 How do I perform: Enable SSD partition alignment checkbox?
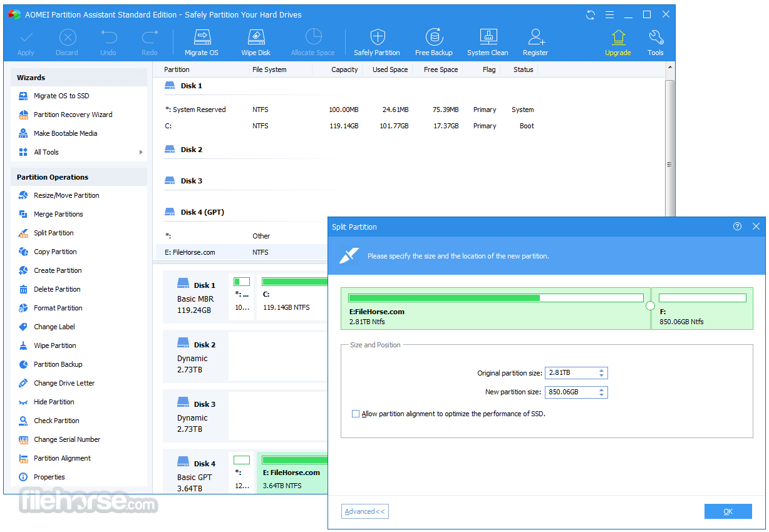[x=356, y=414]
